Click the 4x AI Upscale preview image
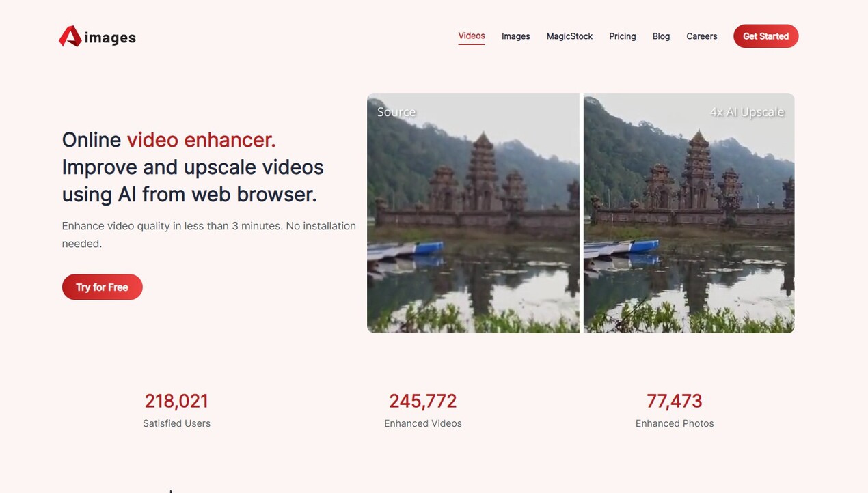Image resolution: width=868 pixels, height=493 pixels. click(688, 213)
